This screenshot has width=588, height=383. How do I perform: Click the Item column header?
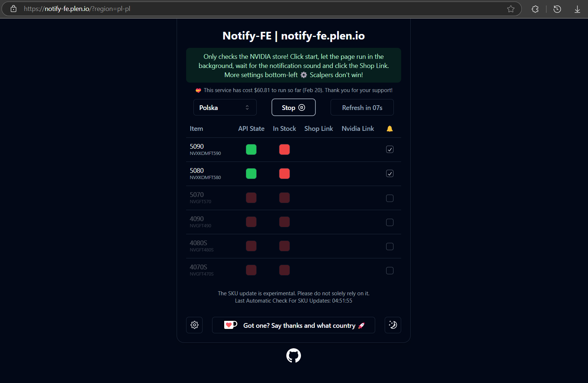tap(196, 129)
